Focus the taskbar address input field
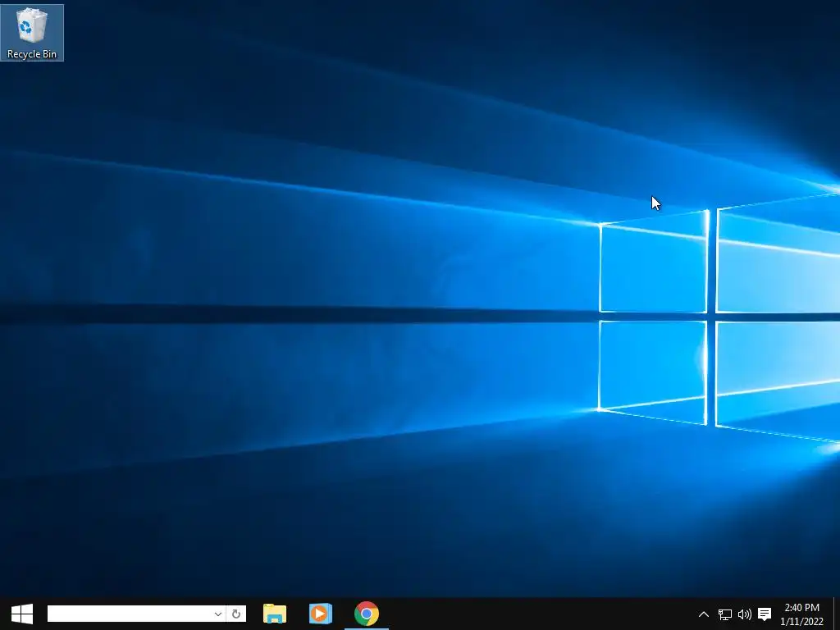This screenshot has width=840, height=630. (130, 614)
